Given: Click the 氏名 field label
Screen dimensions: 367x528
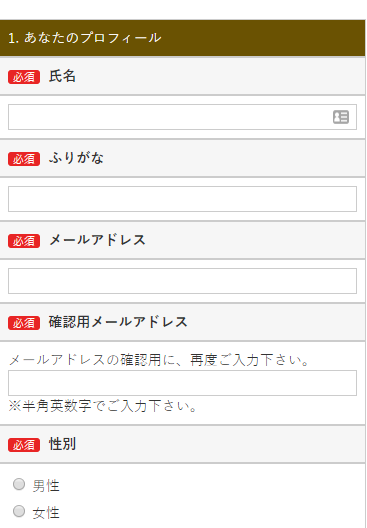Looking at the screenshot, I should coord(62,76).
